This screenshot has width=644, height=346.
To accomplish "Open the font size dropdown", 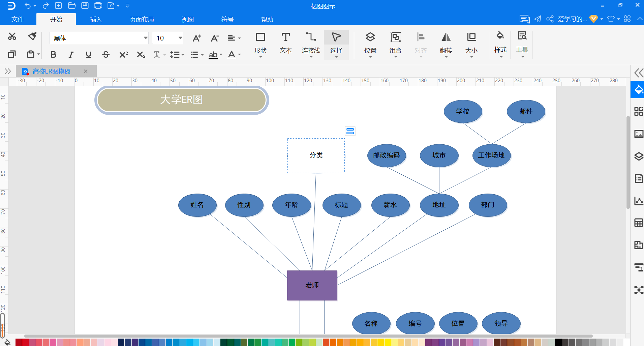I will coord(180,38).
